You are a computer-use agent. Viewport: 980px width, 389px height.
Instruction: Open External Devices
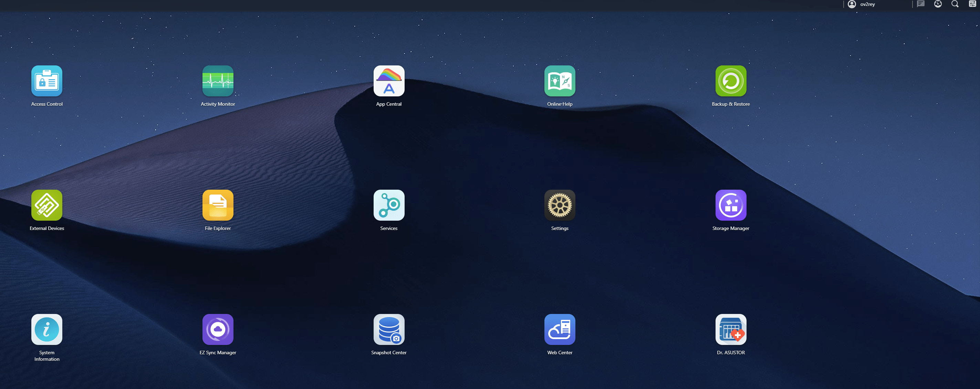(47, 205)
